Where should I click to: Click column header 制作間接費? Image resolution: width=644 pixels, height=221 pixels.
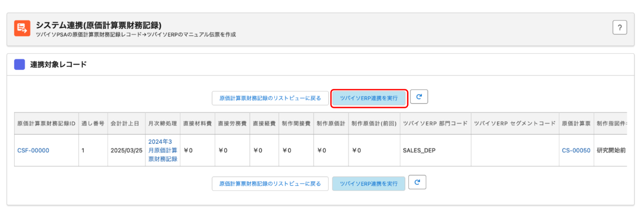tap(296, 123)
